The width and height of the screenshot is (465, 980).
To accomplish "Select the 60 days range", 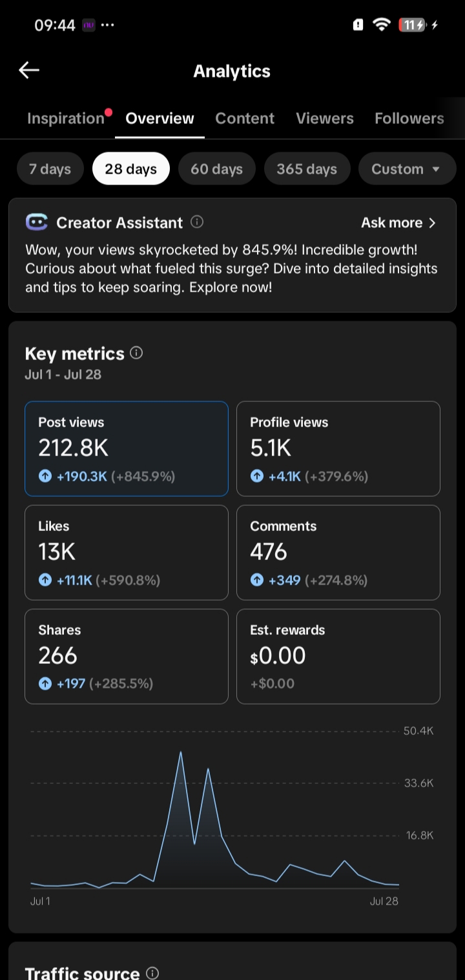I will [217, 169].
